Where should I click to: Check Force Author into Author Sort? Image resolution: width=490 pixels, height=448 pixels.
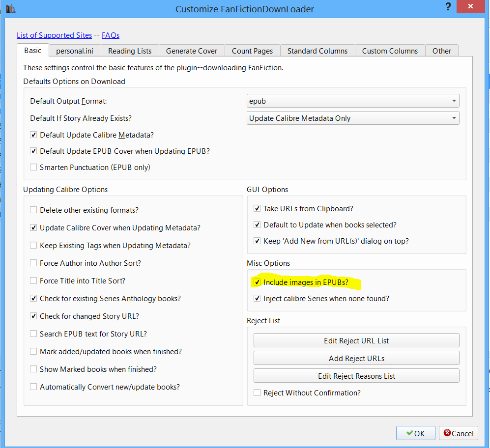tap(33, 263)
